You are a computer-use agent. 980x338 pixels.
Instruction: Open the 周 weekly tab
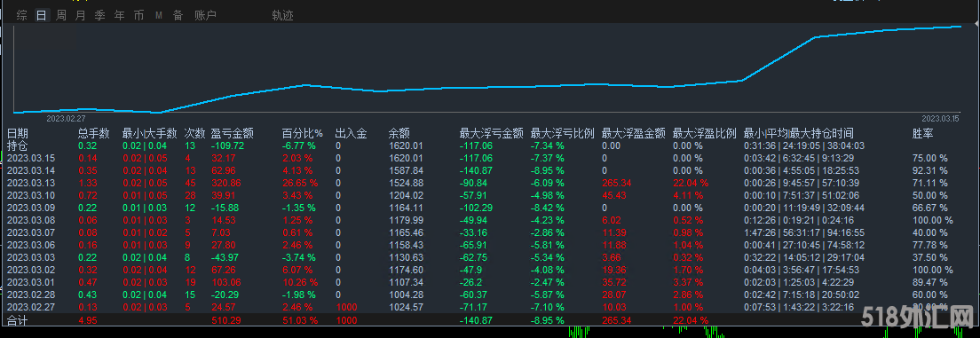coord(61,16)
